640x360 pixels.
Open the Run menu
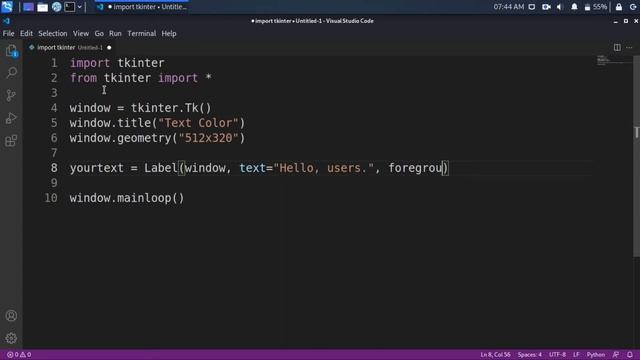[x=115, y=33]
